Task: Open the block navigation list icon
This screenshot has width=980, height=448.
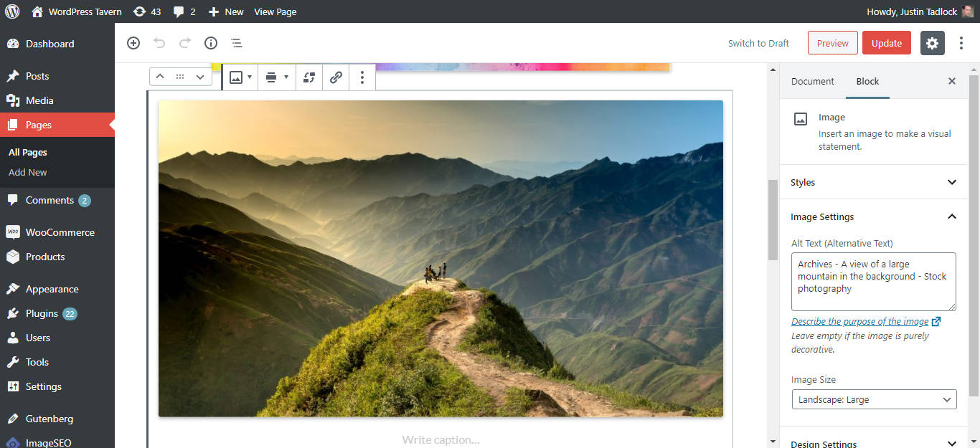Action: [x=237, y=43]
